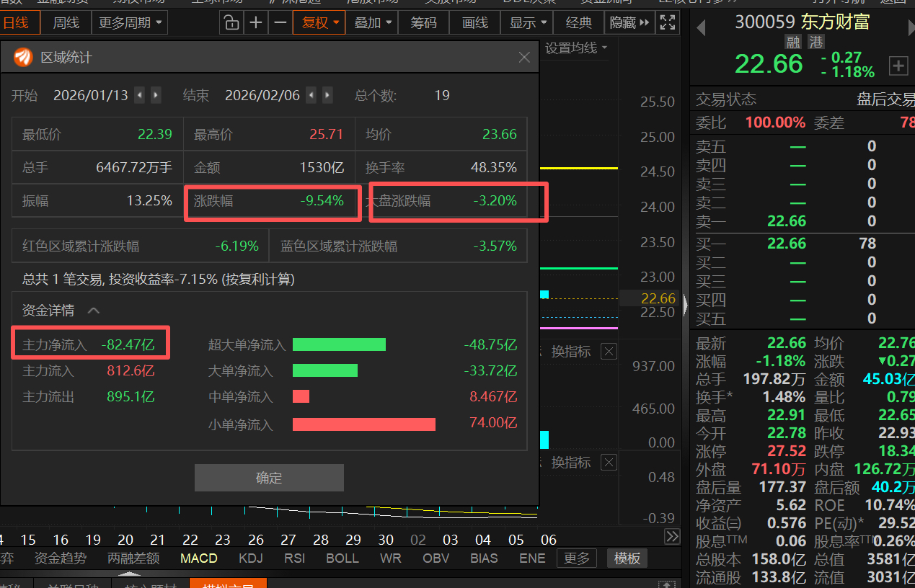Screen dimensions: 915x588
Task: Step end date 2026/02/06 backward
Action: [311, 95]
